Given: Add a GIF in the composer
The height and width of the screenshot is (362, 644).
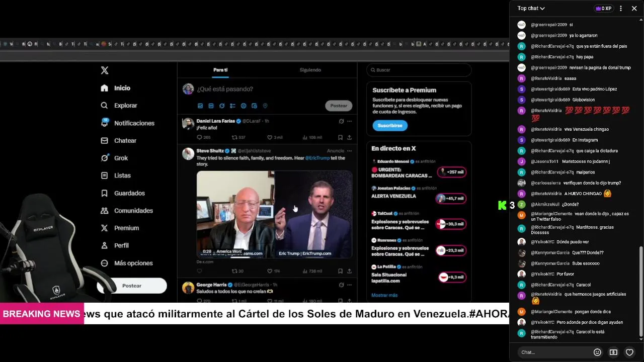Looking at the screenshot, I should [211, 106].
